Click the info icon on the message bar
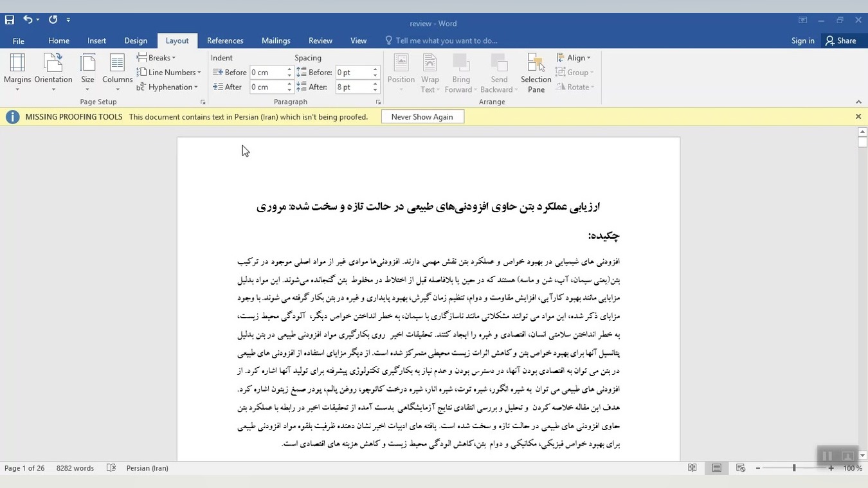868x488 pixels. click(x=12, y=117)
